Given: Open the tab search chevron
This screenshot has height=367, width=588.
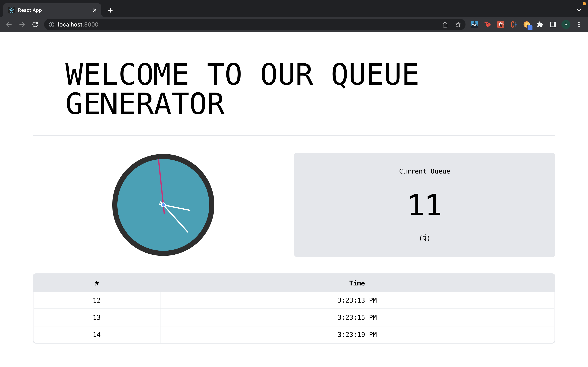Looking at the screenshot, I should (x=579, y=10).
